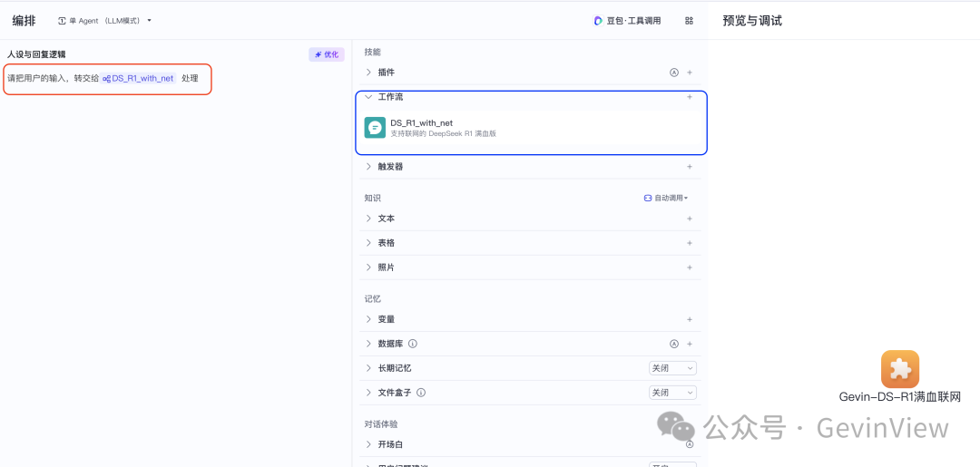The image size is (980, 467).
Task: Click the 技能 category label
Action: point(373,52)
